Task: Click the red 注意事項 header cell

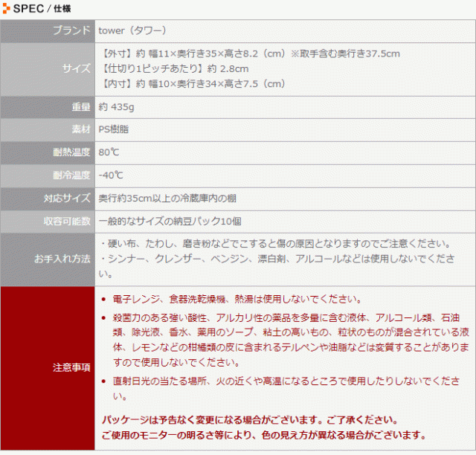Action: pyautogui.click(x=71, y=367)
